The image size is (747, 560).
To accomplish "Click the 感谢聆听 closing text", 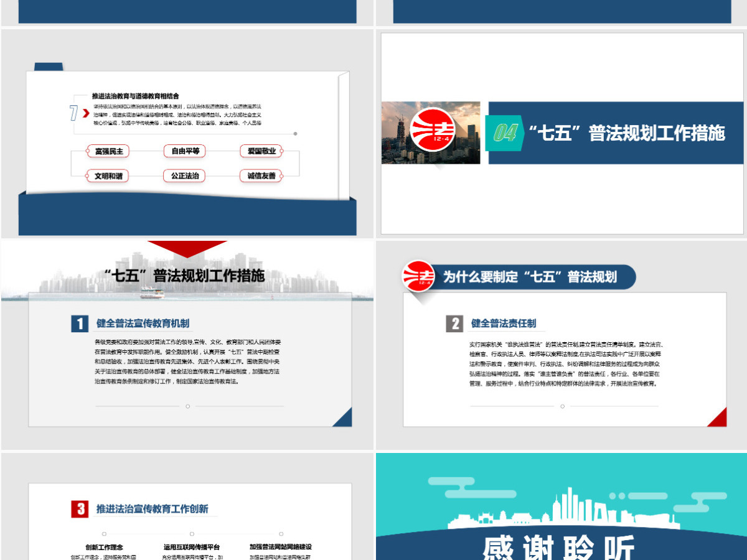I will tap(559, 548).
